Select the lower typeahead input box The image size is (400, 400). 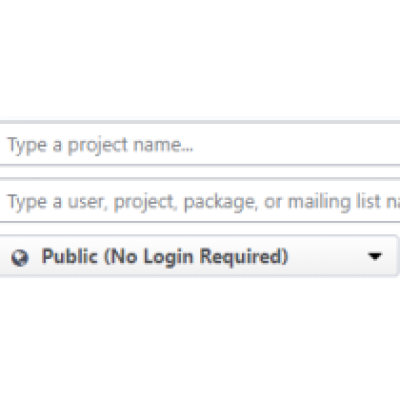tap(200, 201)
